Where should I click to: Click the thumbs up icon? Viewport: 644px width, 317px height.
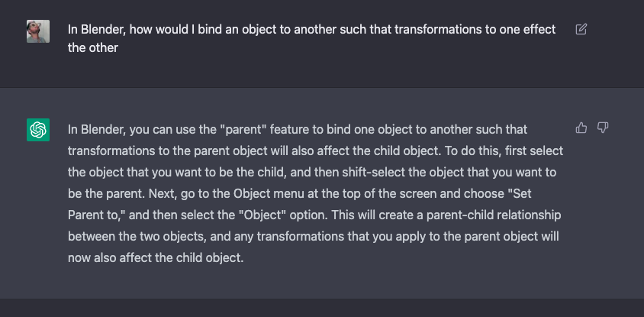[581, 128]
